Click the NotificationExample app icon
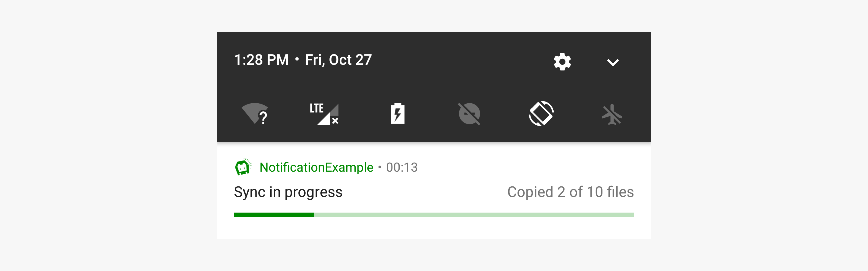 (x=243, y=167)
